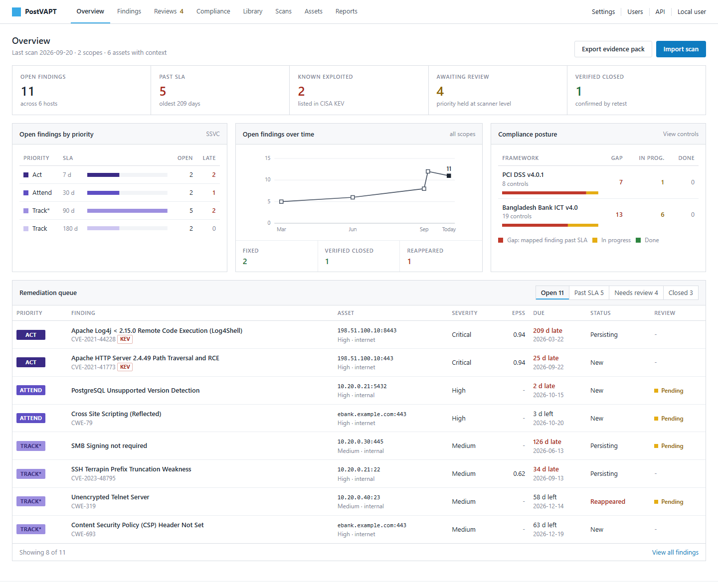Select the Mar data point on the chart

coord(281,202)
